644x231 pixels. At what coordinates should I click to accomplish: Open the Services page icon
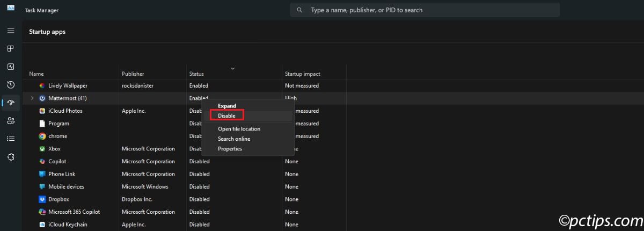pyautogui.click(x=11, y=156)
